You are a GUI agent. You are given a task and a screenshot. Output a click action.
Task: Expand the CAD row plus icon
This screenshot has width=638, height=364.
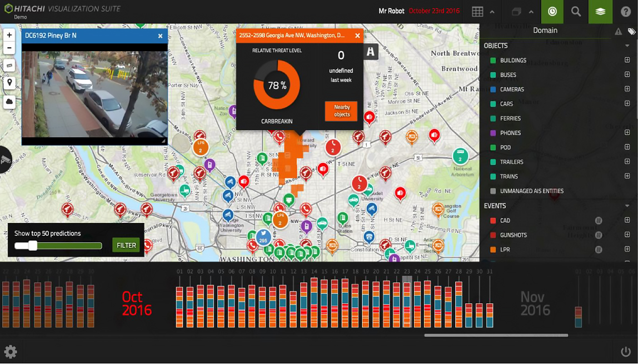pyautogui.click(x=627, y=220)
